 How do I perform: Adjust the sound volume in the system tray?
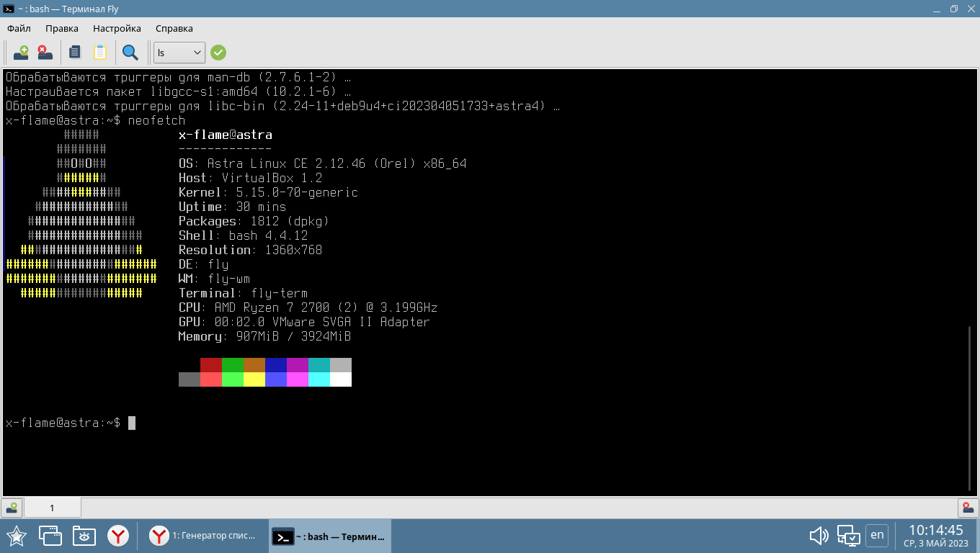tap(818, 536)
